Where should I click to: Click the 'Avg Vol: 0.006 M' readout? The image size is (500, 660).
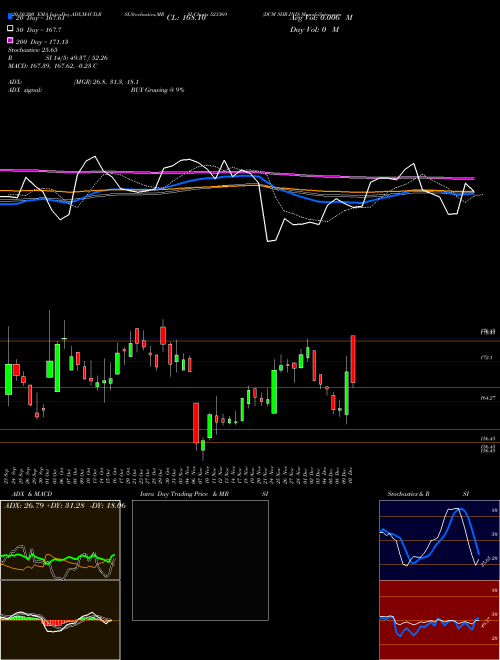coord(321,18)
